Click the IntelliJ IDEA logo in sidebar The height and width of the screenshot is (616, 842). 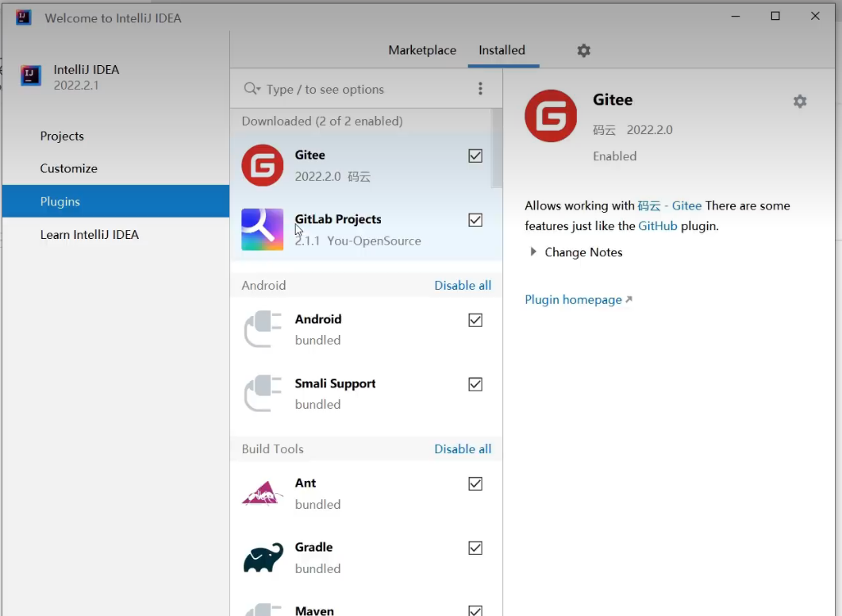click(31, 75)
